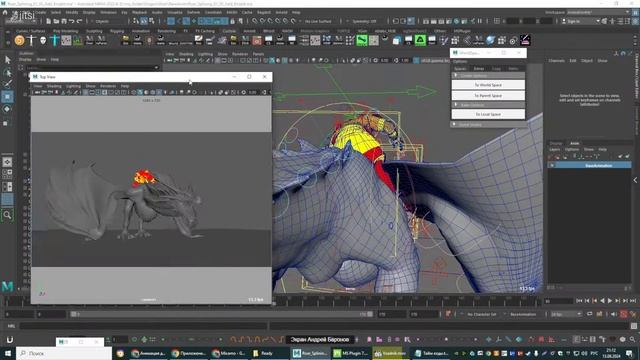Jump to start of playback range

tap(579, 301)
